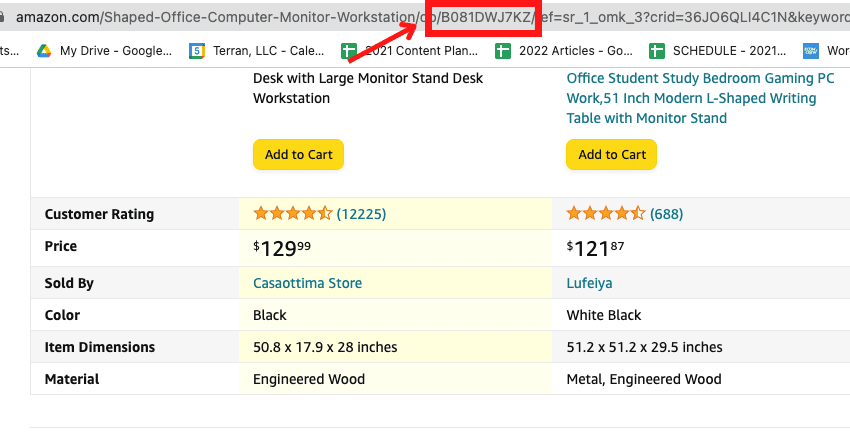Click the Price row label
This screenshot has height=434, width=850.
[x=61, y=246]
